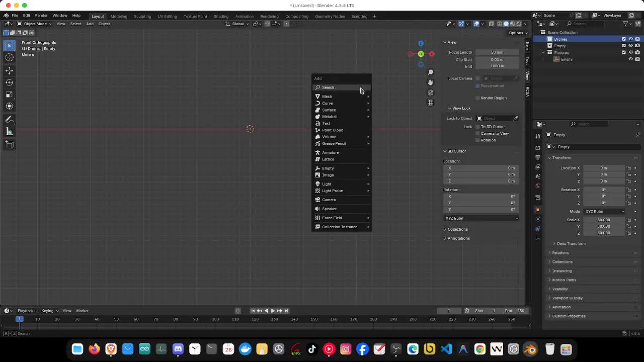Open Discord from the dock

click(x=178, y=349)
